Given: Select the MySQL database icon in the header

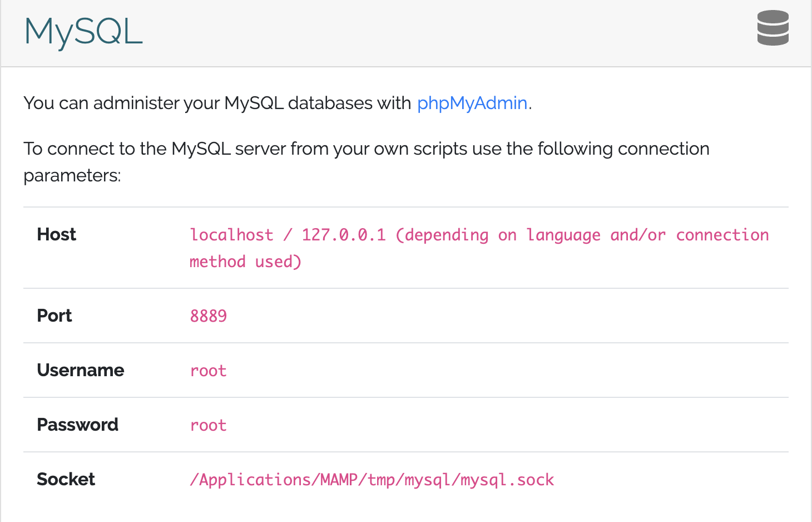Looking at the screenshot, I should click(773, 28).
